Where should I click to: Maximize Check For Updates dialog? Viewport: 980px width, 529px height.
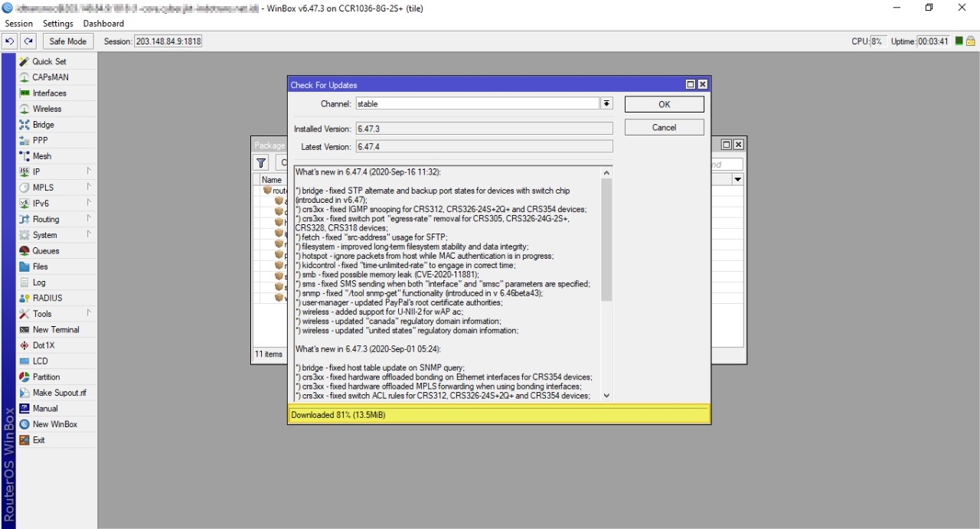point(691,85)
